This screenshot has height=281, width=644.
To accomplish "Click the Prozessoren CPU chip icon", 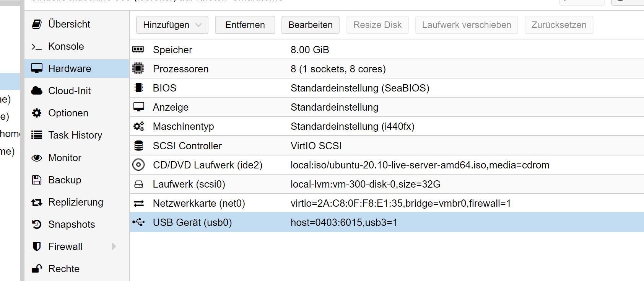I will pyautogui.click(x=138, y=69).
